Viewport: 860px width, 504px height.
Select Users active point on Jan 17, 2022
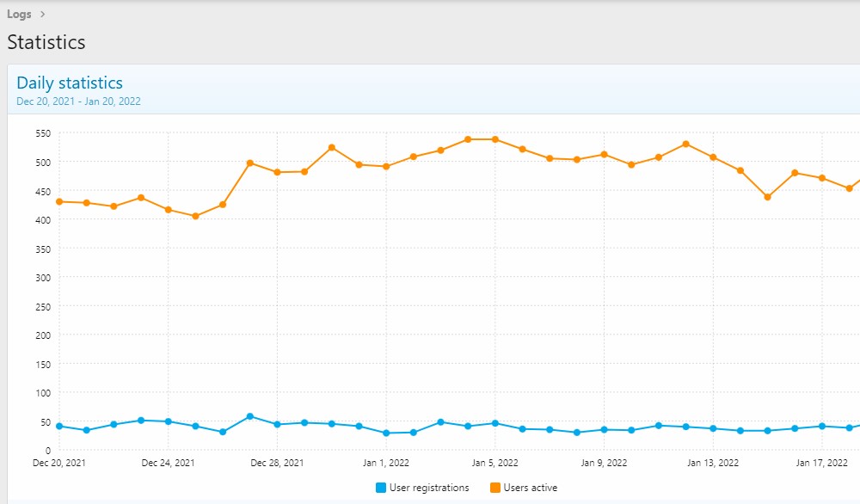click(821, 178)
